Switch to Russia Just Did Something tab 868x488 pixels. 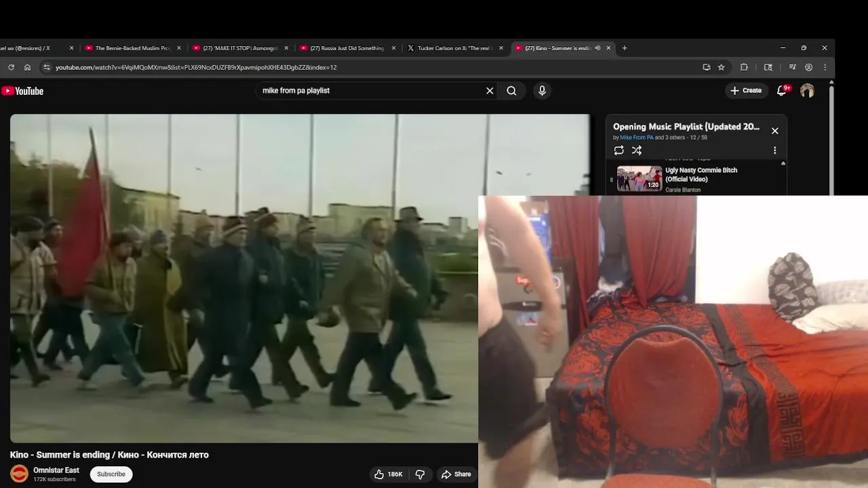tap(348, 48)
